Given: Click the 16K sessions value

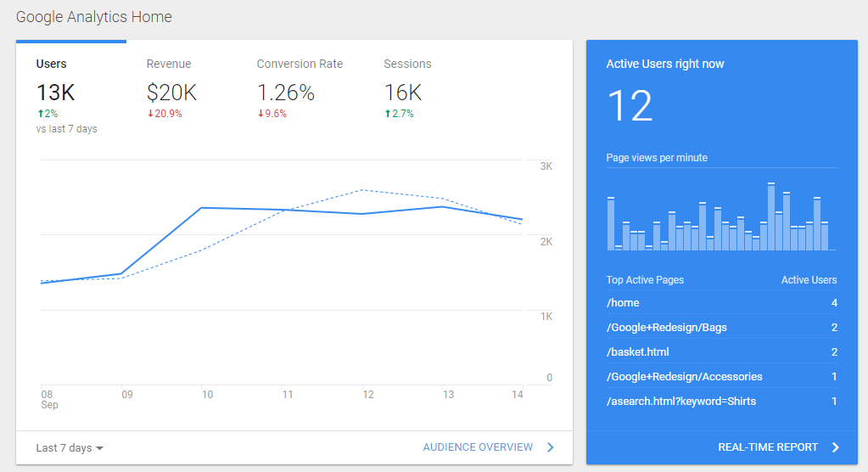Looking at the screenshot, I should [x=403, y=93].
